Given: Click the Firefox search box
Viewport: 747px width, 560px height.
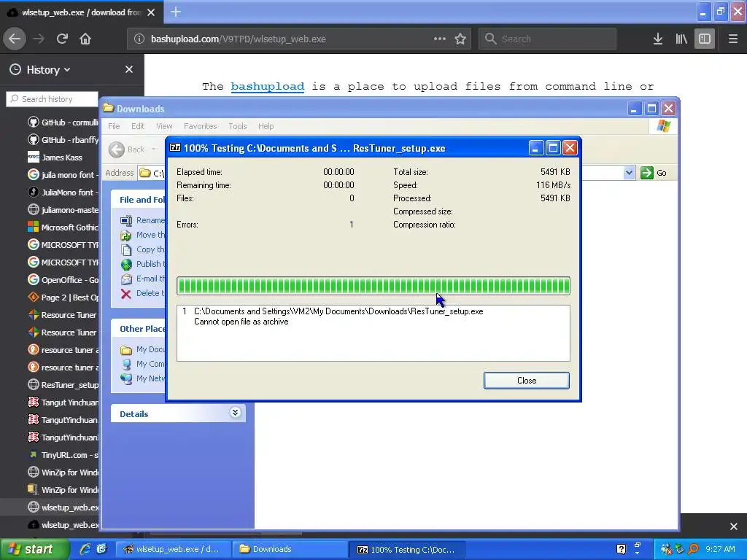Looking at the screenshot, I should click(547, 39).
